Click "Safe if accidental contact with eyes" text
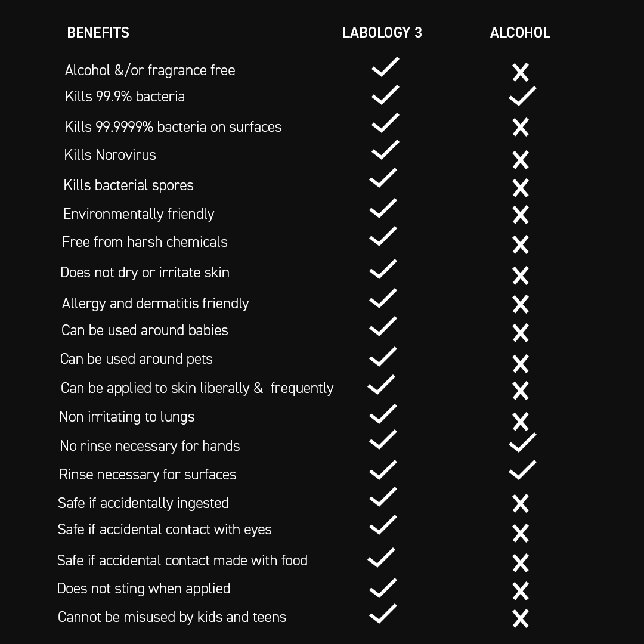Image resolution: width=644 pixels, height=644 pixels. [x=165, y=530]
